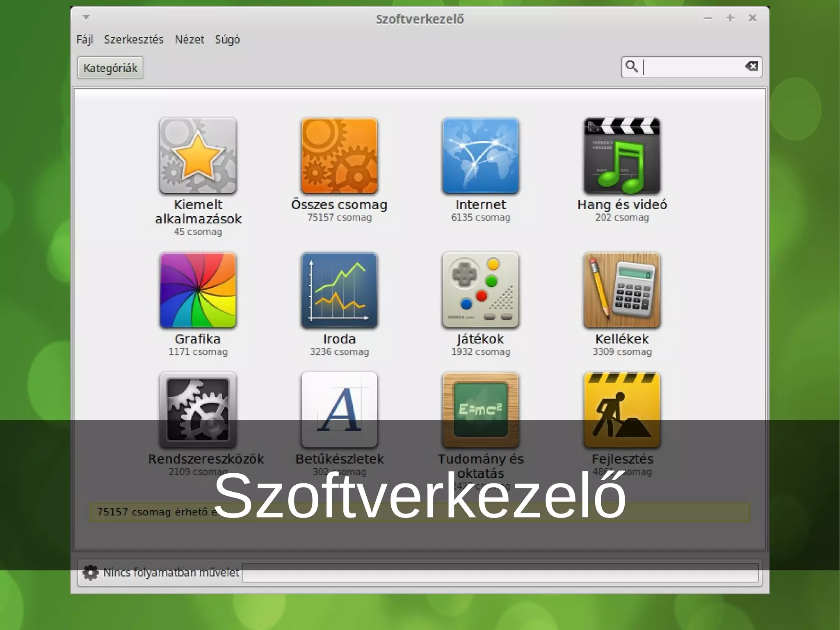Click the 'Iroda' label text
This screenshot has width=840, height=630.
(x=339, y=339)
